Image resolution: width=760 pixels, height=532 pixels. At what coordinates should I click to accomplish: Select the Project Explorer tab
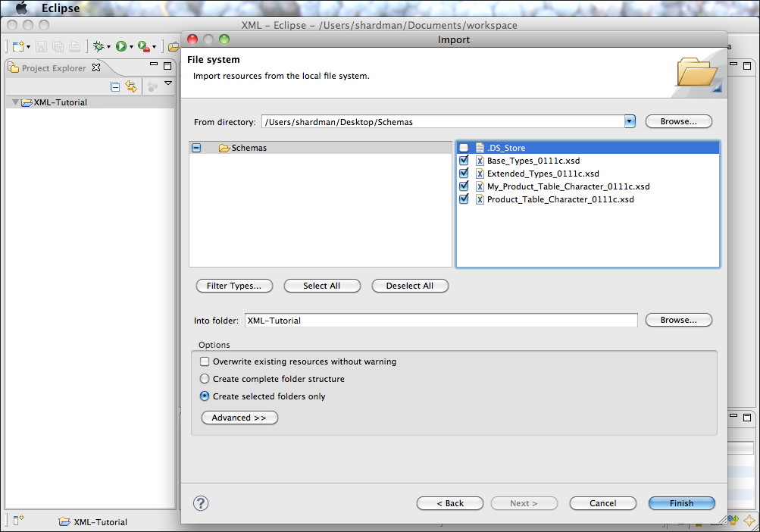click(54, 68)
